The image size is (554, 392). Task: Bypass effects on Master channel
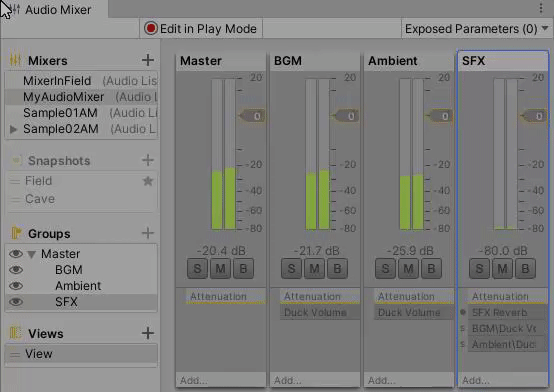point(243,269)
